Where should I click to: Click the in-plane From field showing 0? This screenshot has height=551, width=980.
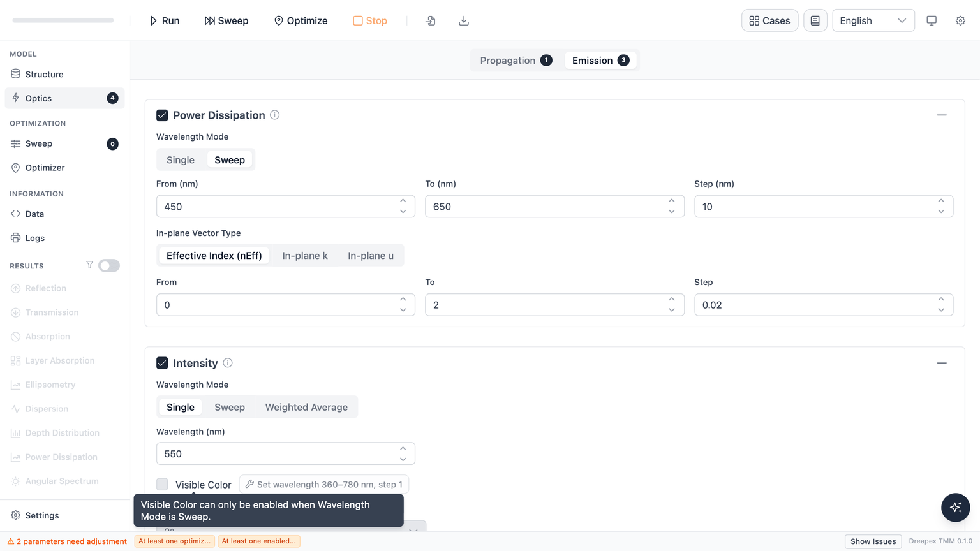(285, 305)
